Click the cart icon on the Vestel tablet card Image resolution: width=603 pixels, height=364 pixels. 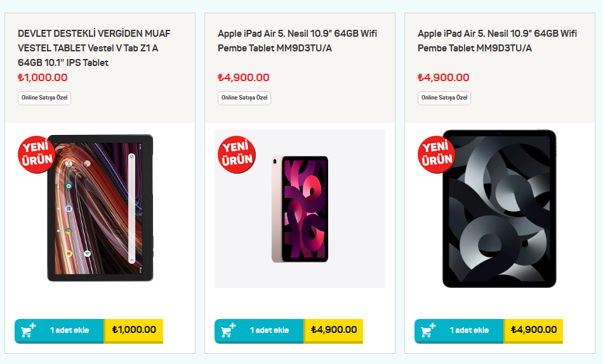pos(29,330)
